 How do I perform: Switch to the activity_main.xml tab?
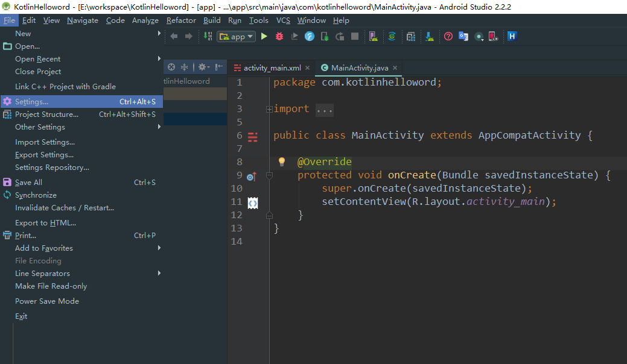(272, 68)
